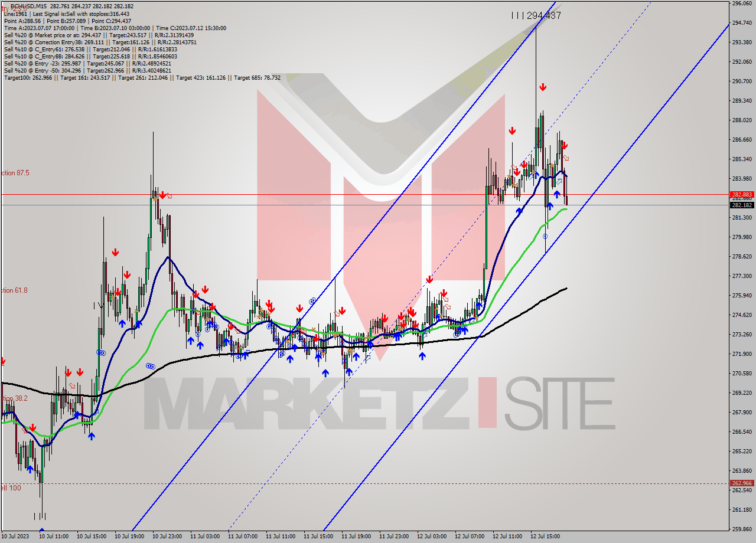Click the '12 Jul 07:00' time axis label
The height and width of the screenshot is (543, 756).
point(470,537)
